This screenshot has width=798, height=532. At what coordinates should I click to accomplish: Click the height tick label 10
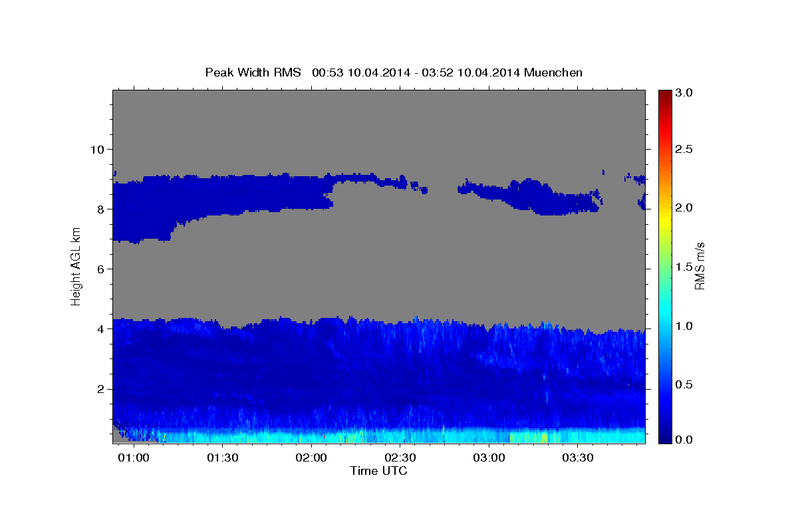[x=96, y=149]
